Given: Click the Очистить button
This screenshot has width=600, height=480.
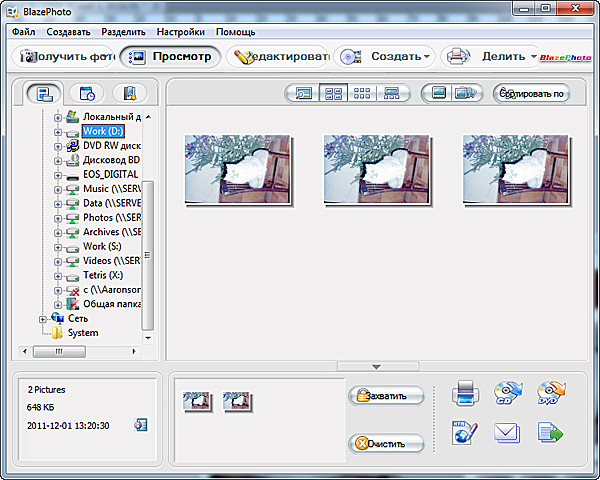Looking at the screenshot, I should click(386, 443).
